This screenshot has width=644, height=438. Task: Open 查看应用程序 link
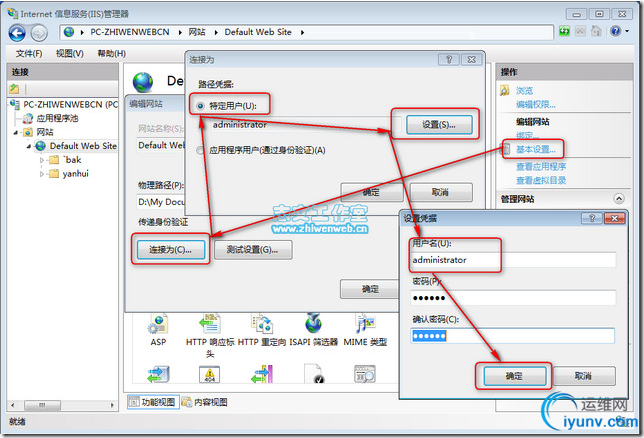tap(541, 166)
